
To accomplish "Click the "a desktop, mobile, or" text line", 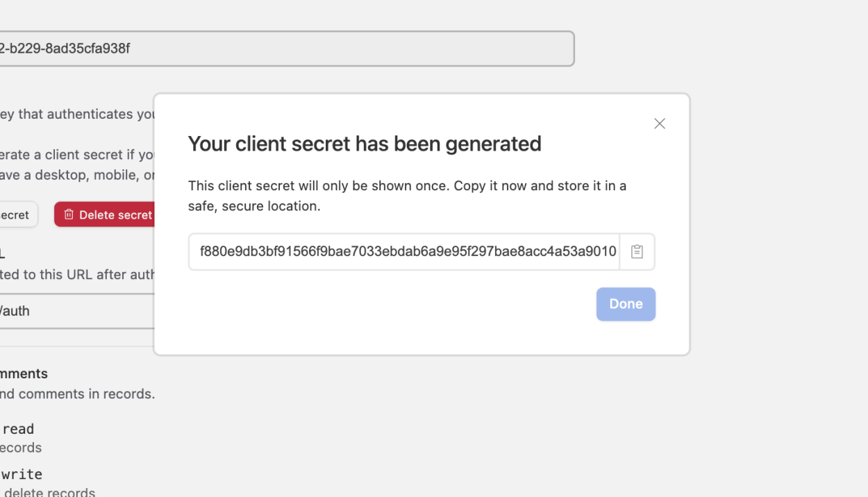I will [76, 174].
